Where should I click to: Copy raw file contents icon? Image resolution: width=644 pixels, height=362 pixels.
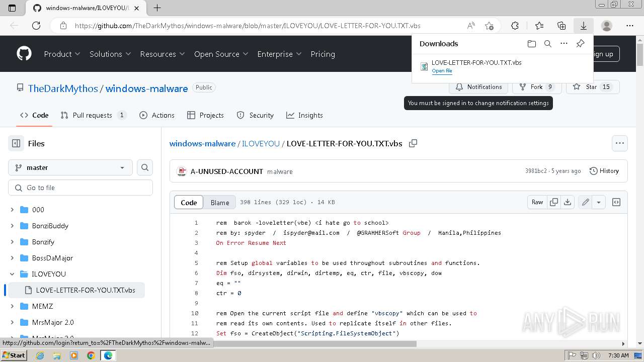[x=554, y=202]
